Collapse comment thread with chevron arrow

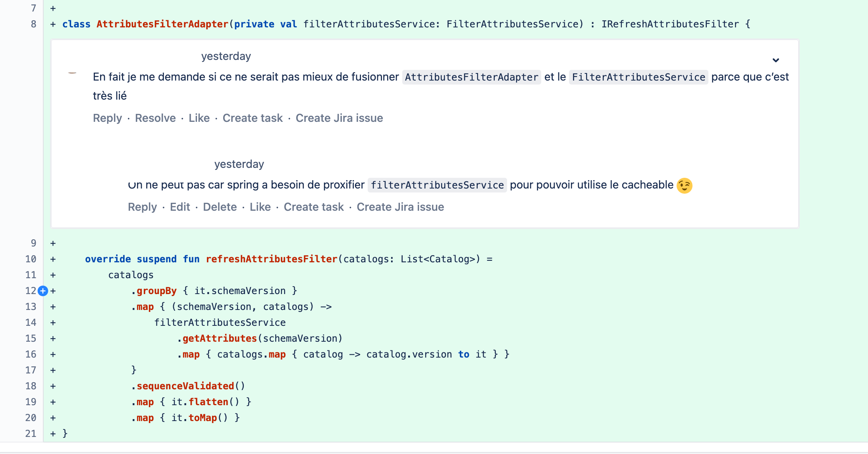775,60
